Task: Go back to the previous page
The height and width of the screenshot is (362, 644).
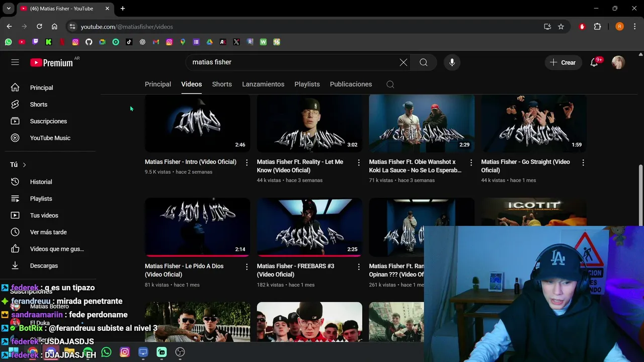Action: (9, 27)
